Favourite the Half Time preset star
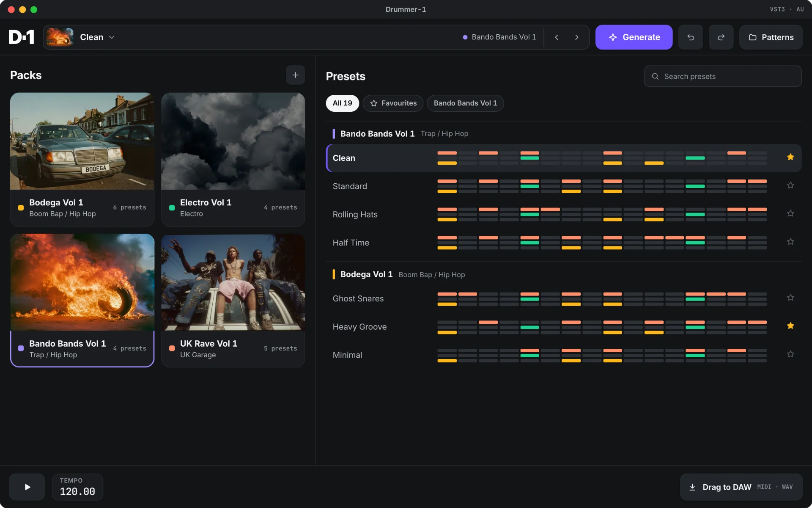The height and width of the screenshot is (508, 812). tap(790, 241)
